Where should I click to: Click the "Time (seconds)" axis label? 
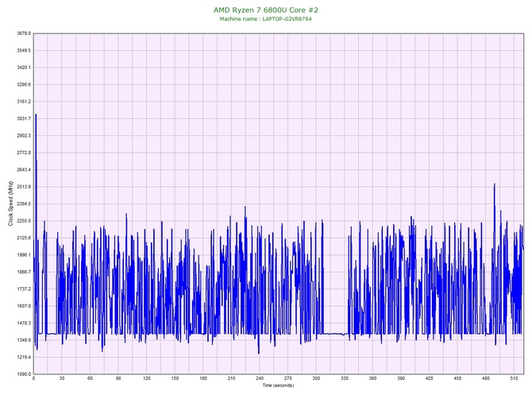(278, 385)
